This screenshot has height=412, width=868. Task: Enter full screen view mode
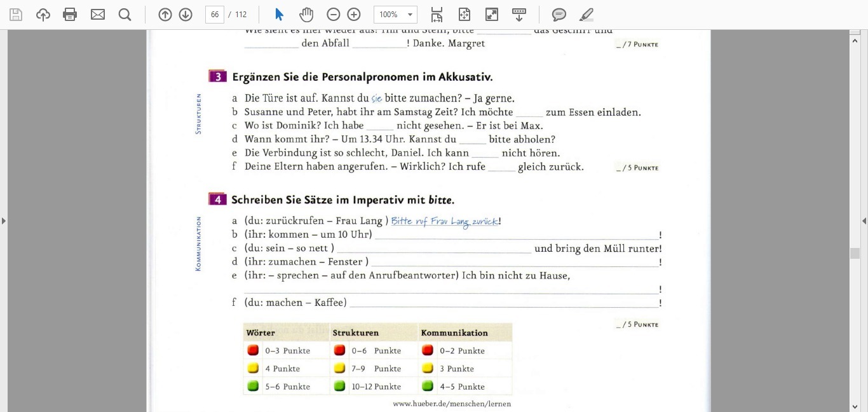(x=492, y=15)
